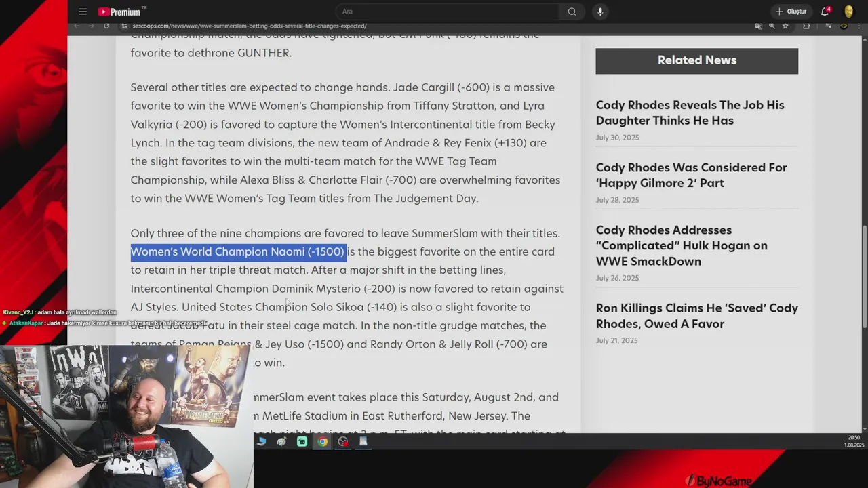Focus the YouTube 'Ara' search field
Screen dimensions: 868x488
pyautogui.click(x=448, y=12)
